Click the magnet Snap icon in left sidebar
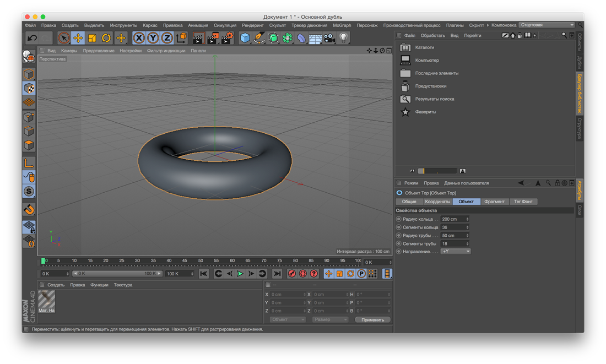The image size is (606, 364). click(29, 209)
